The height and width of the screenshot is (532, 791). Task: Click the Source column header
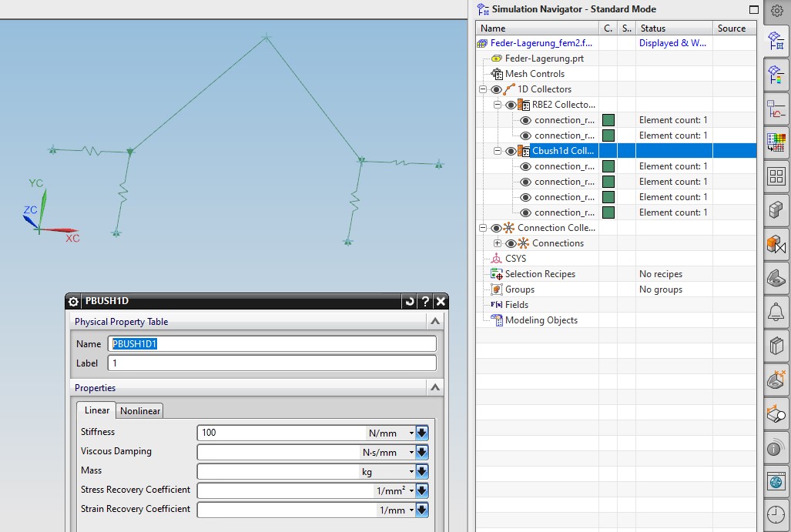point(734,28)
